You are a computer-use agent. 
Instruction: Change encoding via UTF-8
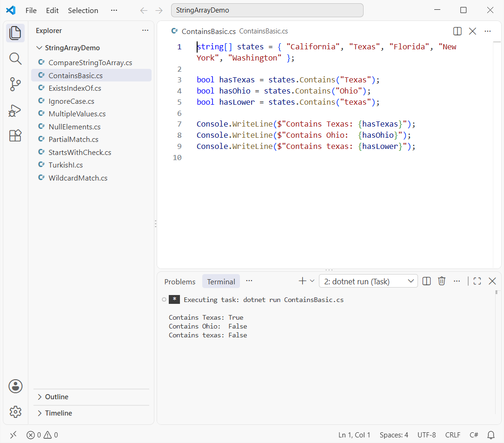coord(426,435)
